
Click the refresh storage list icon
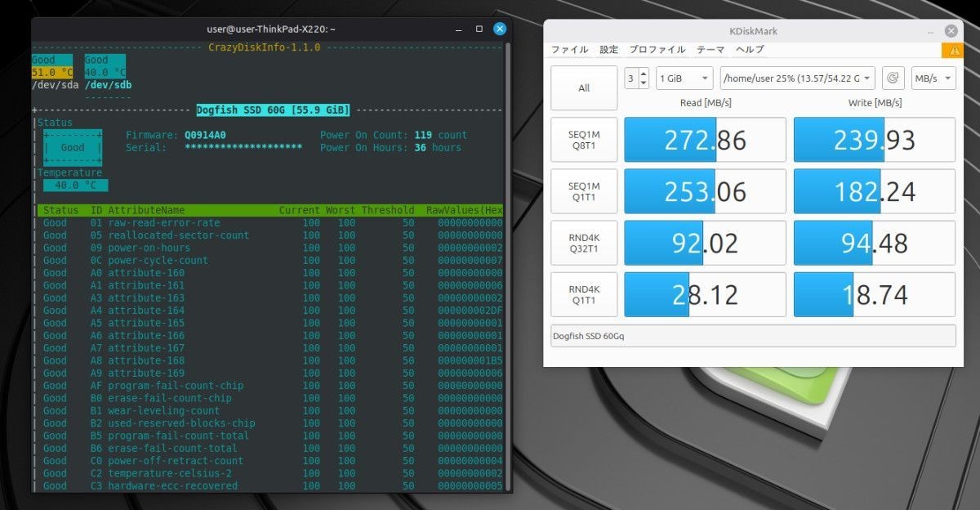tap(893, 78)
